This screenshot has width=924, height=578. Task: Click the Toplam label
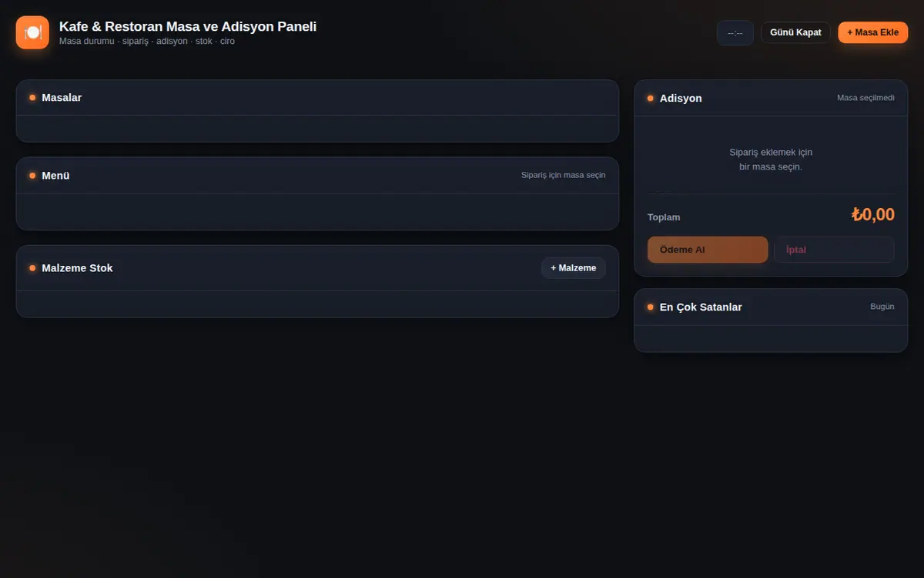[664, 217]
